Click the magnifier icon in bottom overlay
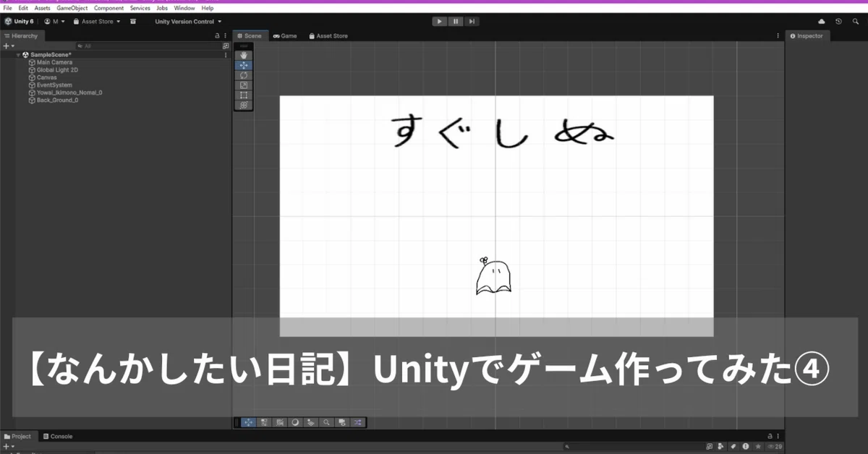 pos(327,422)
